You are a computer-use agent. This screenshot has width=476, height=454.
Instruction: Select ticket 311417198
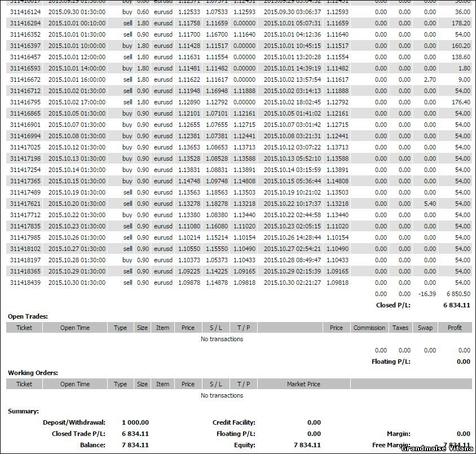(25, 158)
